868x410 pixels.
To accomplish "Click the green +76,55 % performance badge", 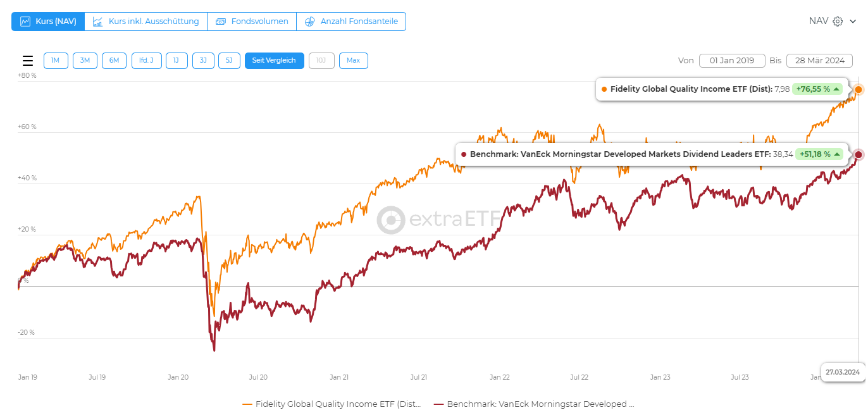I will coord(817,89).
